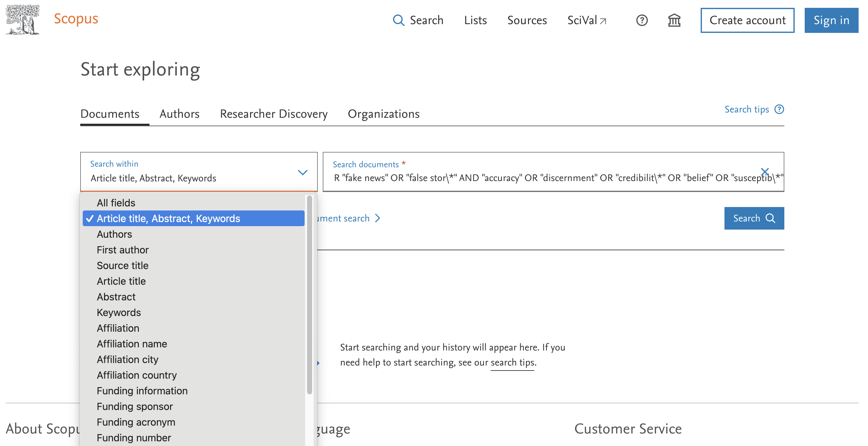This screenshot has width=868, height=446.
Task: Choose 'First author' option
Action: point(122,250)
